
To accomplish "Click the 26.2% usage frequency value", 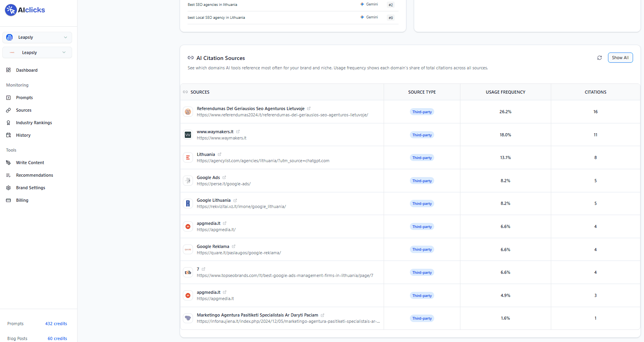I will click(505, 112).
